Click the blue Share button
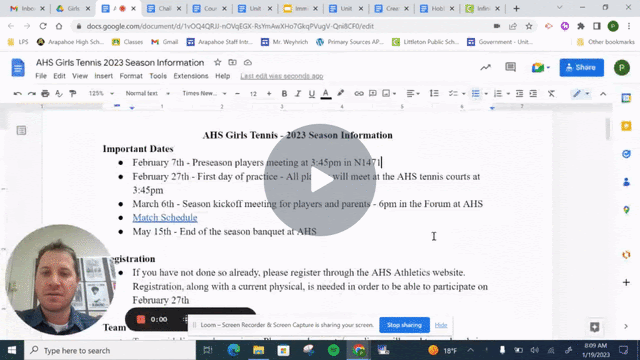640x360 pixels. click(582, 67)
